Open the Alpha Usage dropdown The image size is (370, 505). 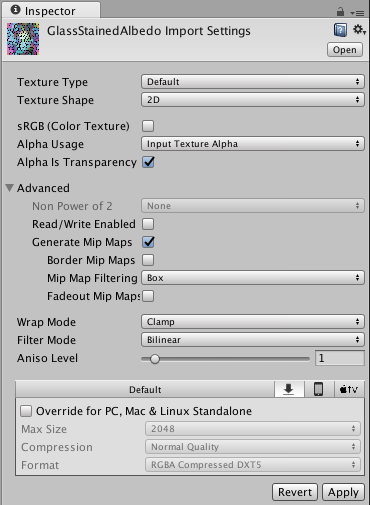[x=253, y=144]
